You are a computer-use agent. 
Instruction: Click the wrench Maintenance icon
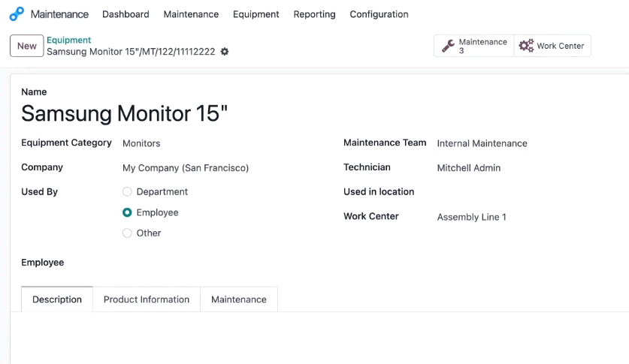coord(448,46)
